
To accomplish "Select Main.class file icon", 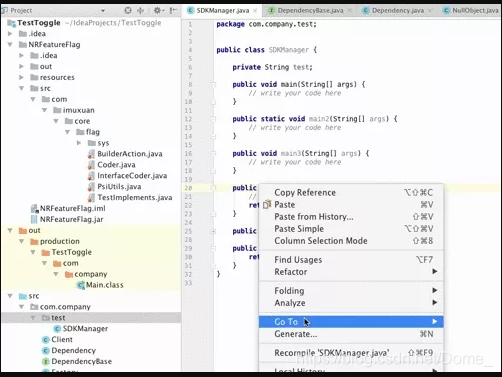I will click(80, 285).
